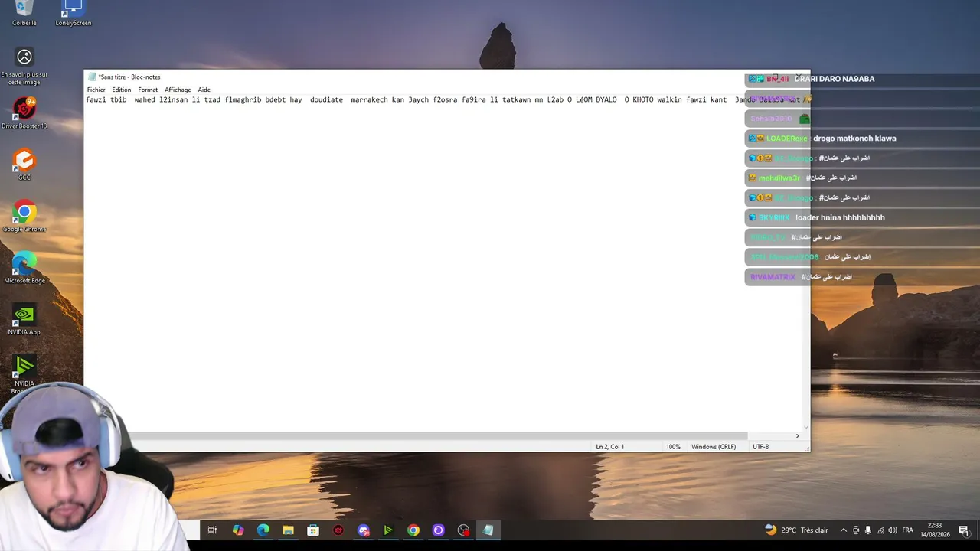Open Microsoft Store from the taskbar
This screenshot has width=980, height=551.
[313, 530]
